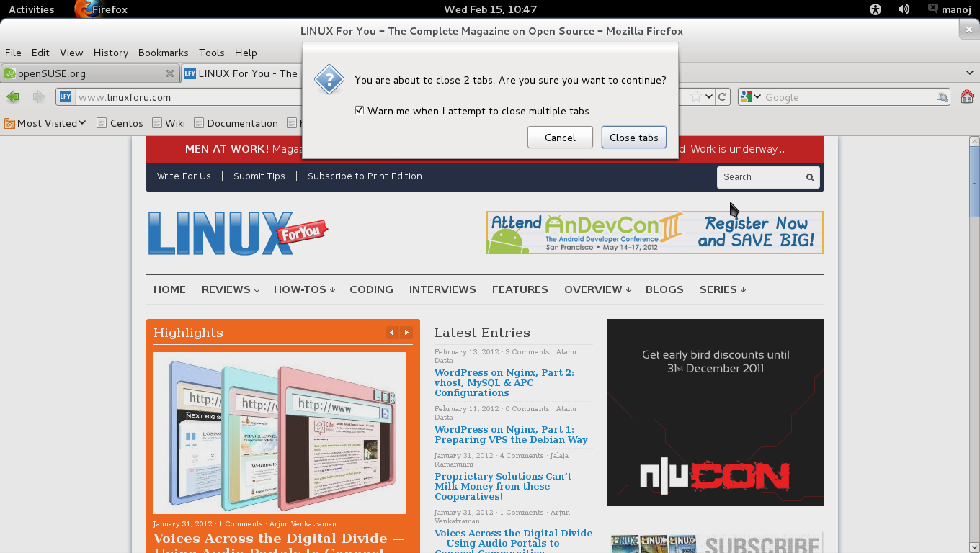The width and height of the screenshot is (980, 553).
Task: Click the magnifier icon in Google search box
Action: 943,96
